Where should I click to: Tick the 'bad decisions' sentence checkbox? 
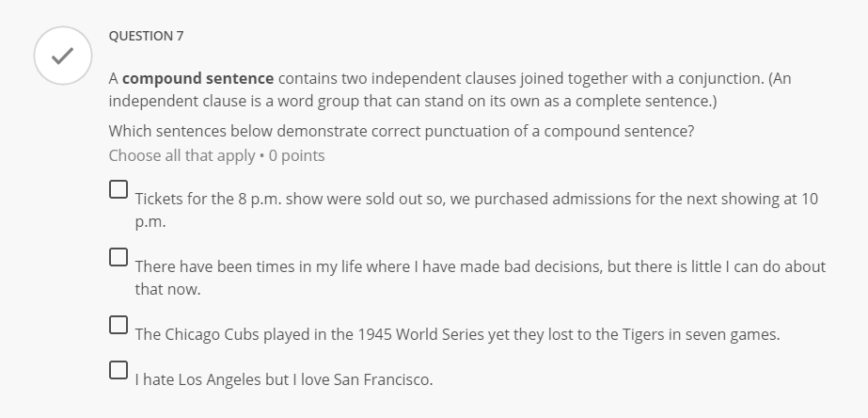point(118,257)
